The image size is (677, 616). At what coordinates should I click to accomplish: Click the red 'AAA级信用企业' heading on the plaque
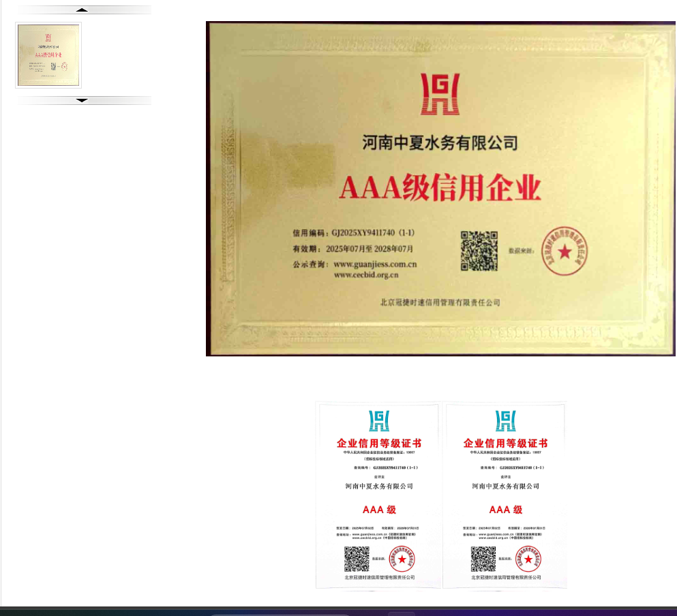click(440, 187)
